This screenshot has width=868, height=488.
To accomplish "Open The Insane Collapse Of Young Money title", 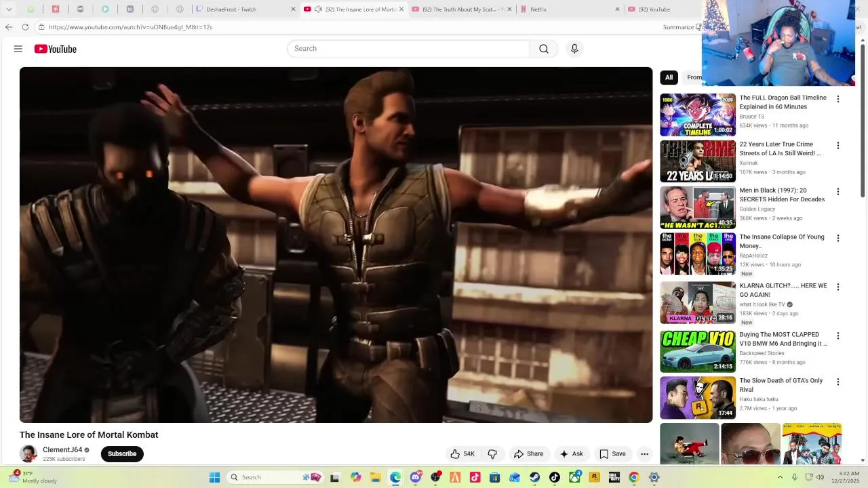I will point(782,241).
